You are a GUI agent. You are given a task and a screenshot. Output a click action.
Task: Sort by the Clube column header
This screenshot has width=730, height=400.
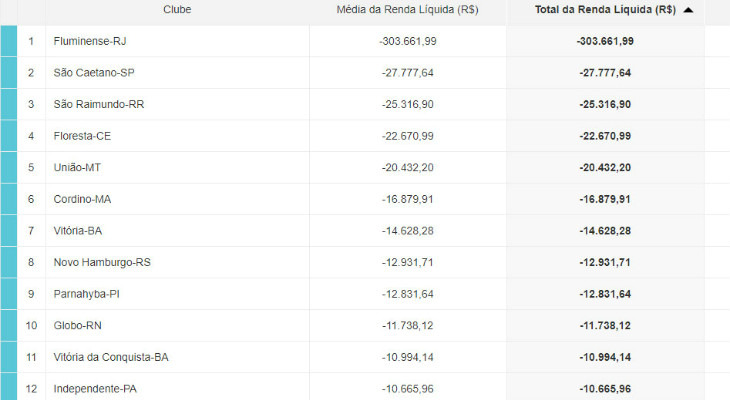tap(177, 10)
